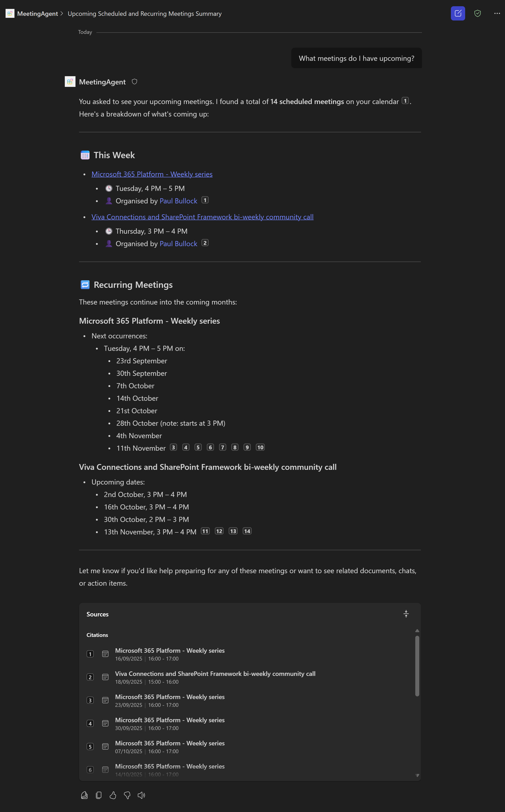Open the Viva Connections community call link

click(x=202, y=217)
